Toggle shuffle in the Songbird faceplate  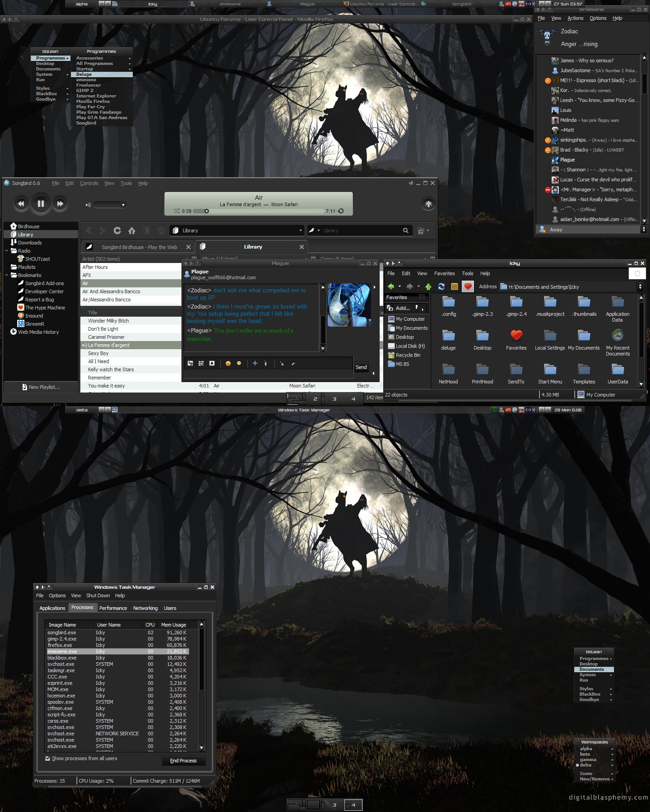(x=176, y=211)
